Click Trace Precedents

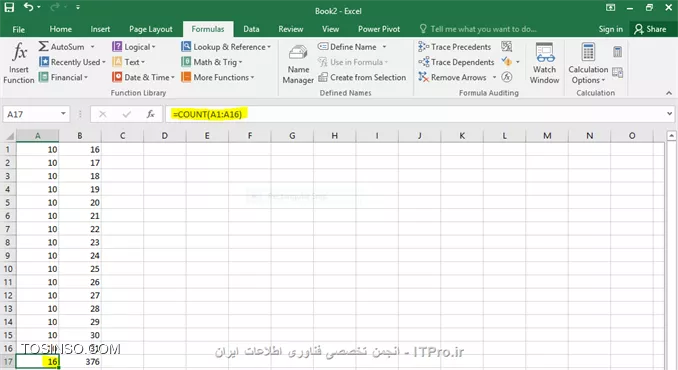454,47
